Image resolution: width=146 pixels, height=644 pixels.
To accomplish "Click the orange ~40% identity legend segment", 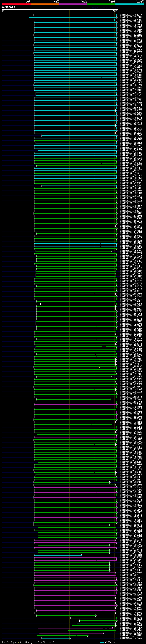I will coord(45,4).
